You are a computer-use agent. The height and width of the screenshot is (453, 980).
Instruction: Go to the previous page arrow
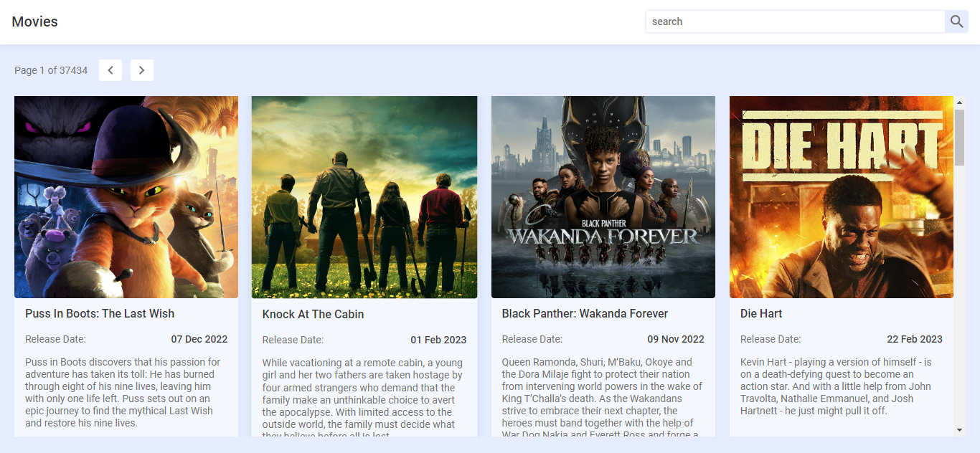pyautogui.click(x=110, y=70)
